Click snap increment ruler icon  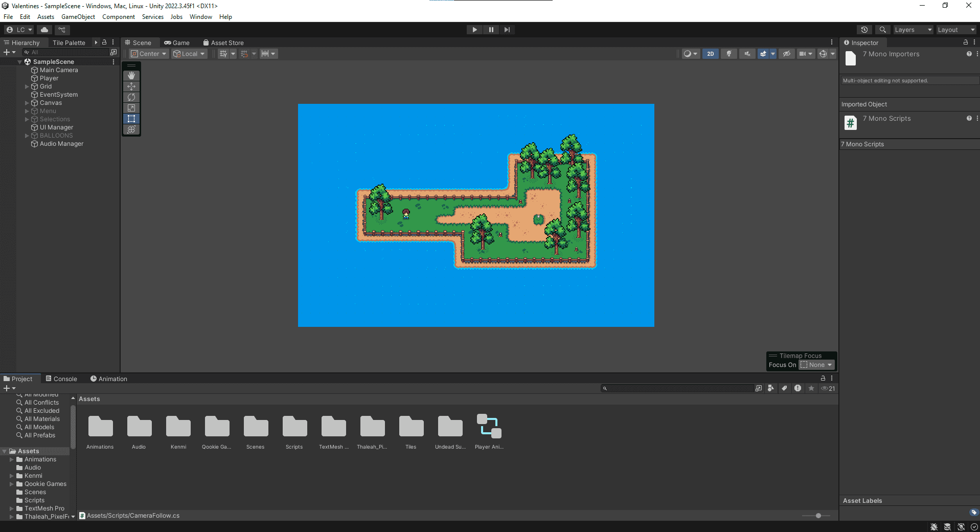point(265,54)
